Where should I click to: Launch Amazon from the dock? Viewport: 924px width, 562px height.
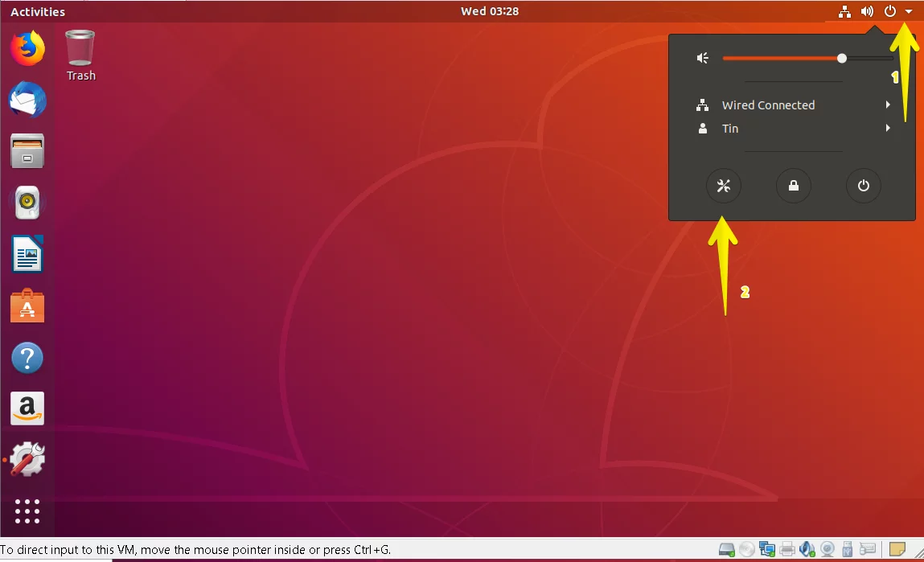click(27, 408)
